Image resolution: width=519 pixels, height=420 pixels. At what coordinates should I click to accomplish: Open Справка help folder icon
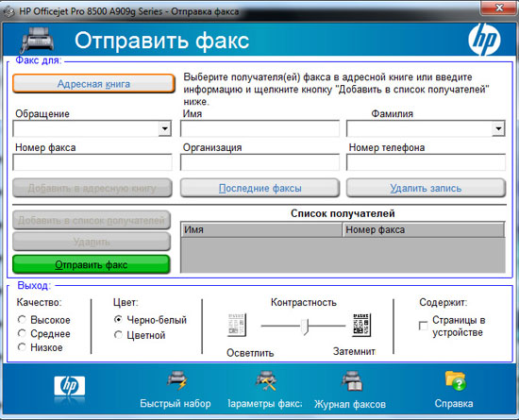(x=456, y=380)
